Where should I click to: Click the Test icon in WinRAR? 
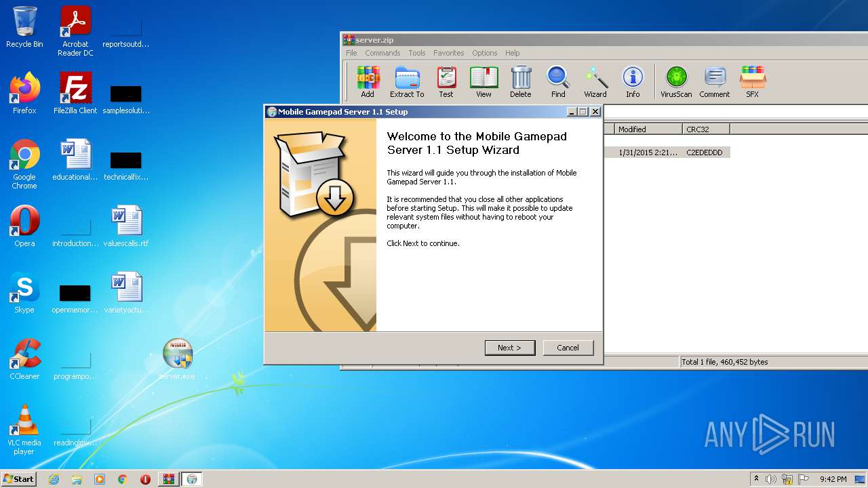446,82
